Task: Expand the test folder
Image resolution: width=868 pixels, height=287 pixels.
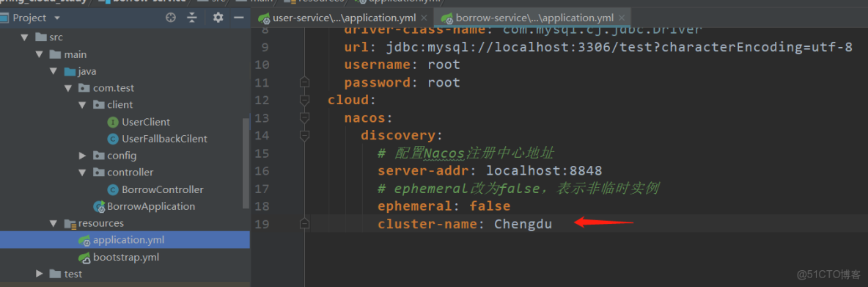Action: (39, 274)
